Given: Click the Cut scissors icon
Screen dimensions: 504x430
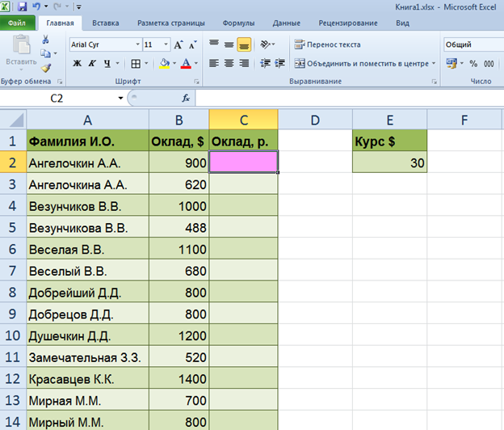Looking at the screenshot, I should pos(46,40).
